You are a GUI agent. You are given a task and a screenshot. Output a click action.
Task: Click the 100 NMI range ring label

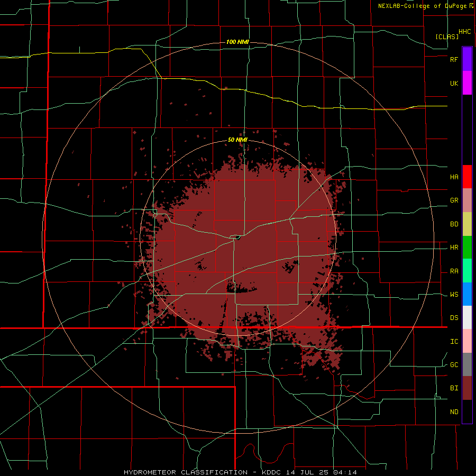click(237, 42)
